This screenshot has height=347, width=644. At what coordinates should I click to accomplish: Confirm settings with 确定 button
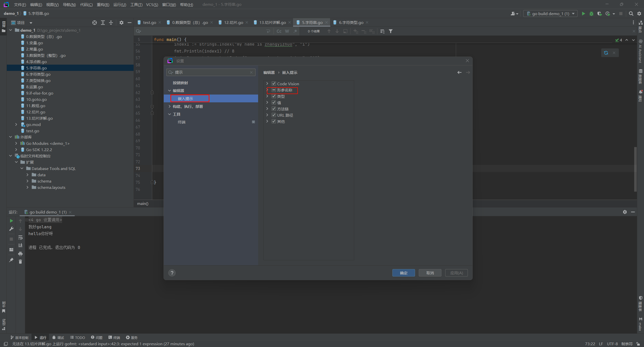pyautogui.click(x=404, y=273)
